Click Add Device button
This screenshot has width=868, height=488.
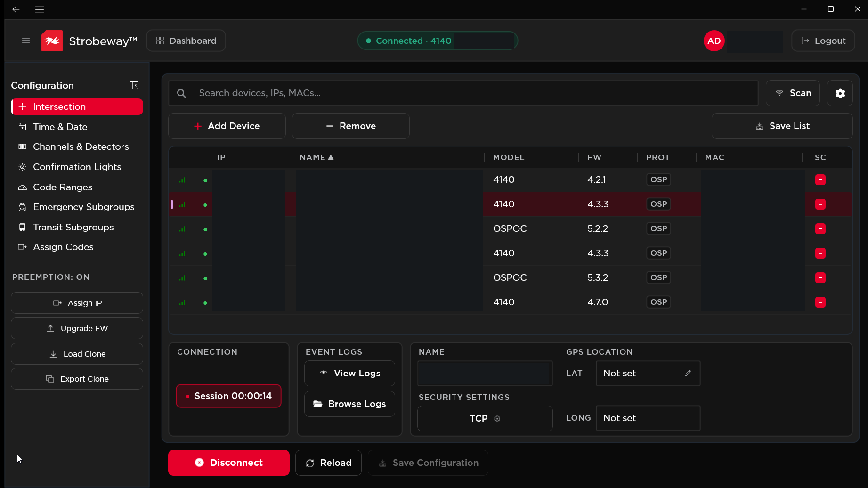pos(227,126)
